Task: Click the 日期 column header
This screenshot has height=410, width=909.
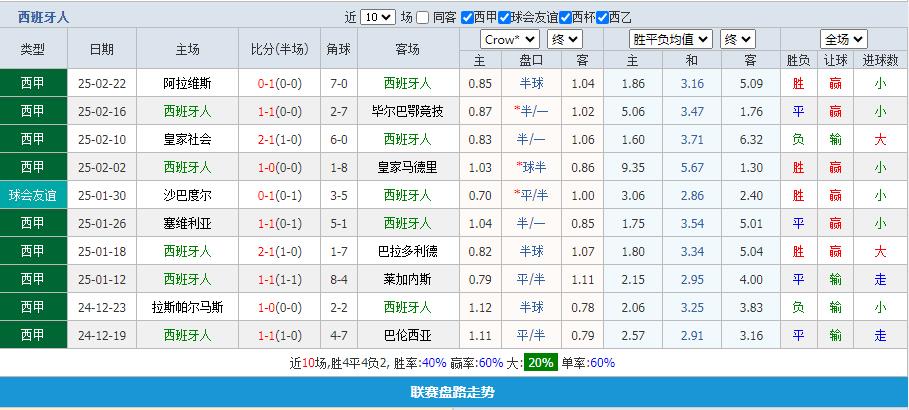Action: tap(101, 49)
